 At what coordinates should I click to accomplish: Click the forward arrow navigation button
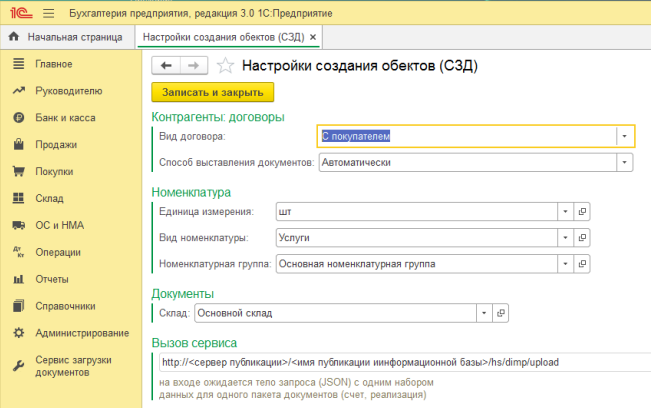tap(194, 66)
